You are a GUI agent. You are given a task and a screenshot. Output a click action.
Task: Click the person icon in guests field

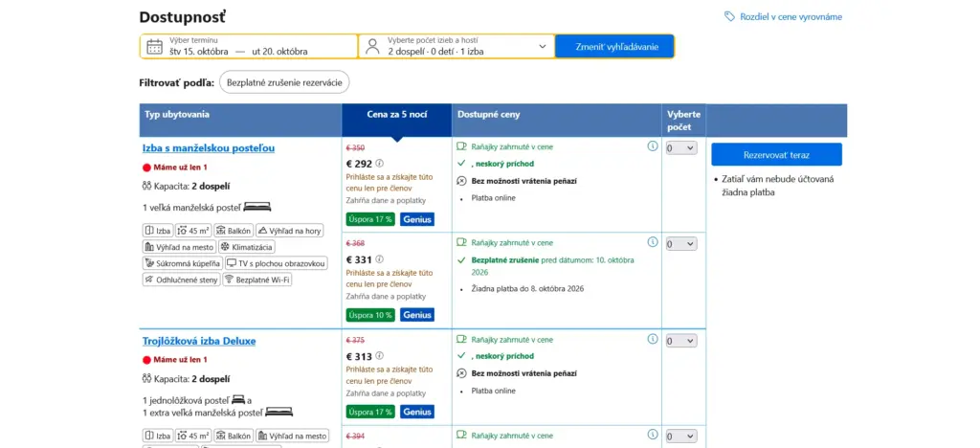[x=372, y=47]
